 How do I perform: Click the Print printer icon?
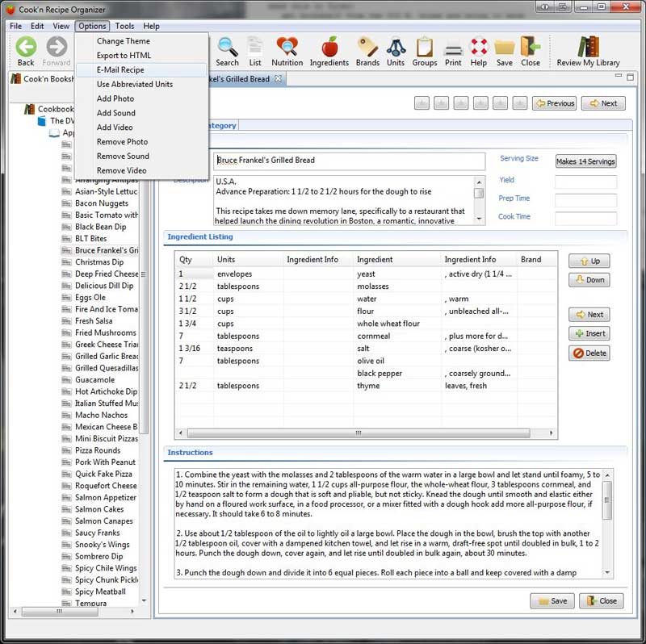pos(453,49)
